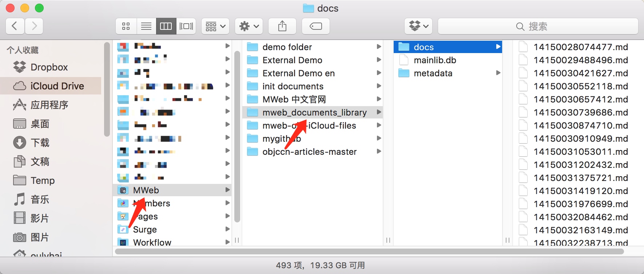
Task: Open Dropbox in the sidebar
Action: 49,67
